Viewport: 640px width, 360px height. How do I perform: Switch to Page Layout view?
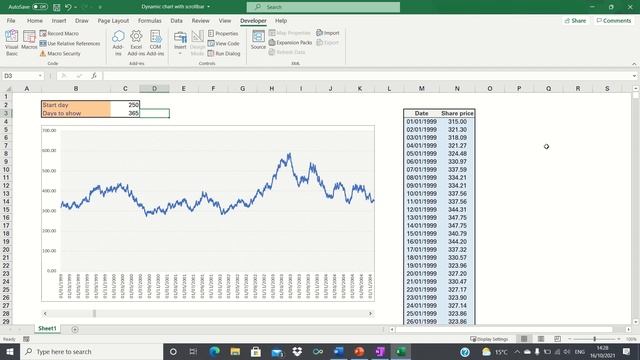(541, 339)
